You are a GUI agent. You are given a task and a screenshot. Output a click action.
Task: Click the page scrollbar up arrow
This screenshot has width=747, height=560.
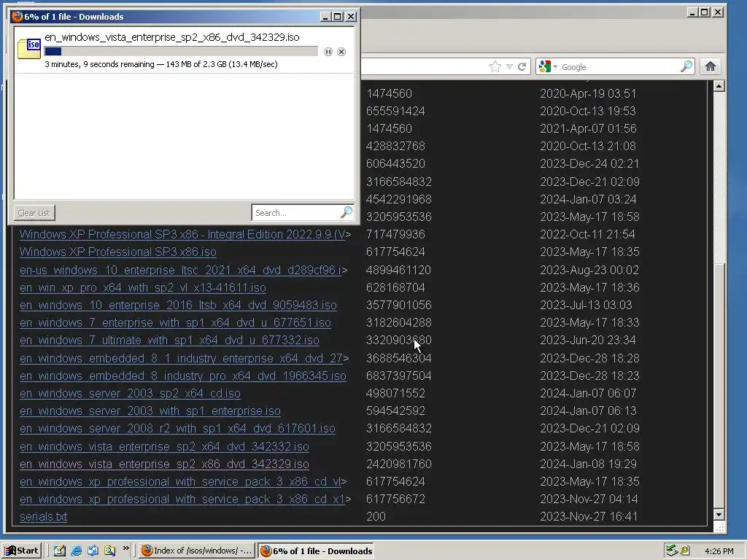[x=719, y=86]
